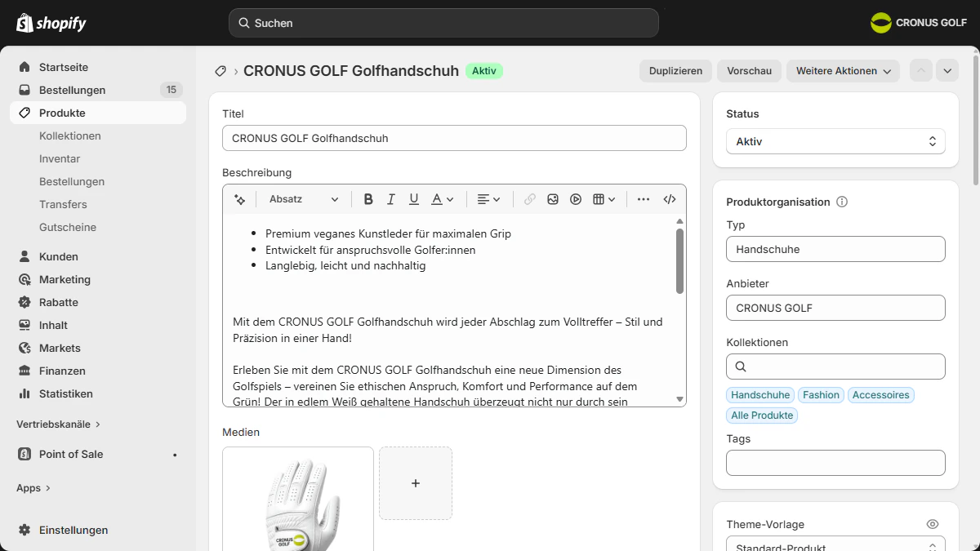Click the description scrollbar up arrow
Viewport: 980px width, 551px height.
[679, 221]
